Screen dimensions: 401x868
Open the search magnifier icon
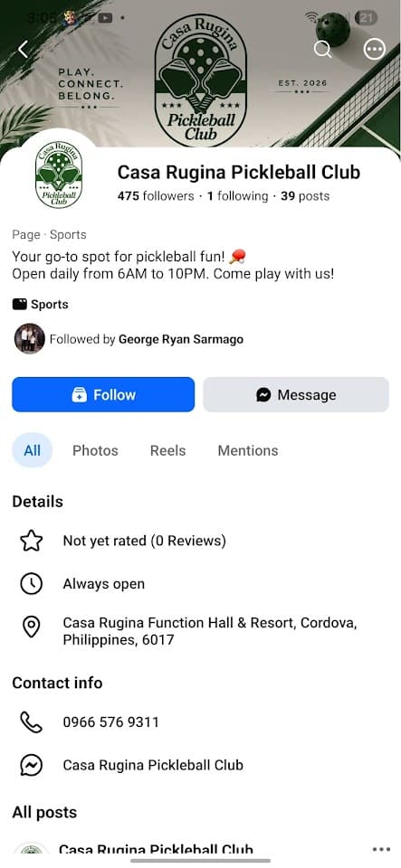[322, 49]
